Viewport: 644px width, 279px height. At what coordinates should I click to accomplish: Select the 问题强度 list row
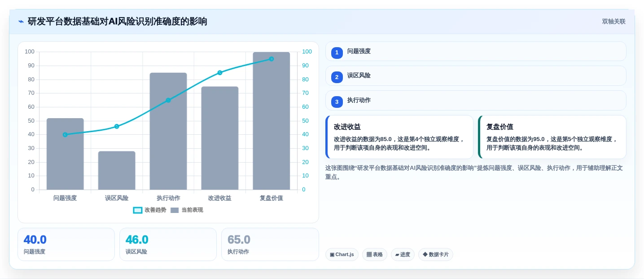(476, 51)
